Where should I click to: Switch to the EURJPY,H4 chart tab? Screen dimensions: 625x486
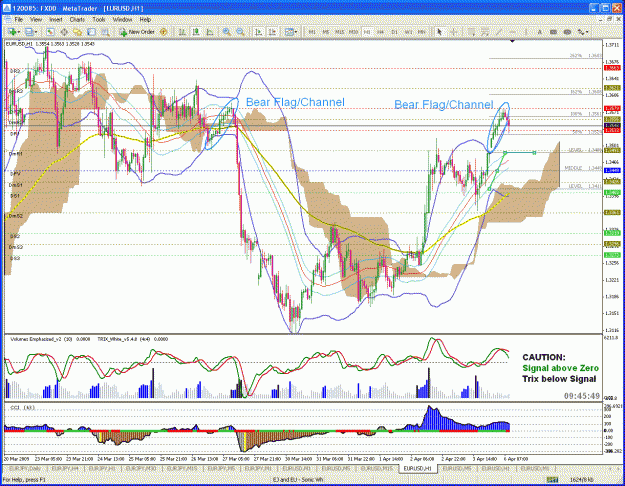click(65, 468)
